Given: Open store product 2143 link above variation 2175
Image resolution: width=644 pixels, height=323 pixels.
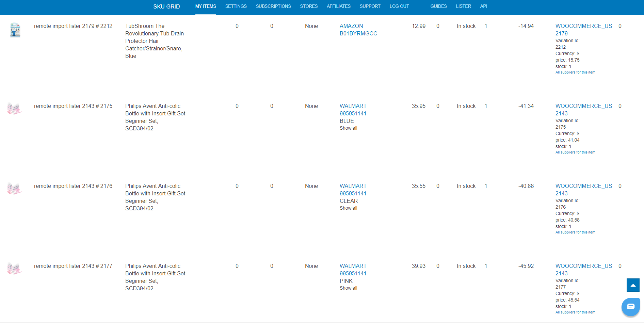Looking at the screenshot, I should coord(562,113).
